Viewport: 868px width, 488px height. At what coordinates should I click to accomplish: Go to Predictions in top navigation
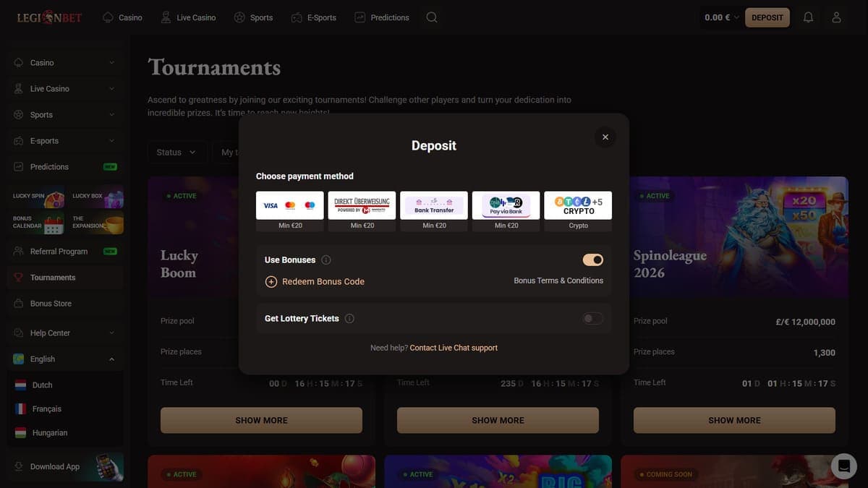pyautogui.click(x=382, y=17)
